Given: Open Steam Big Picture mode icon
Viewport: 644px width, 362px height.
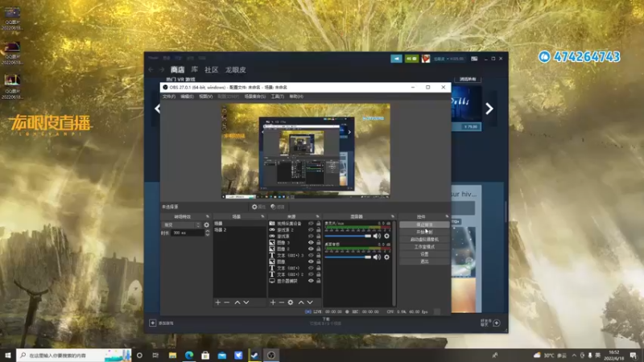Looking at the screenshot, I should pos(474,59).
